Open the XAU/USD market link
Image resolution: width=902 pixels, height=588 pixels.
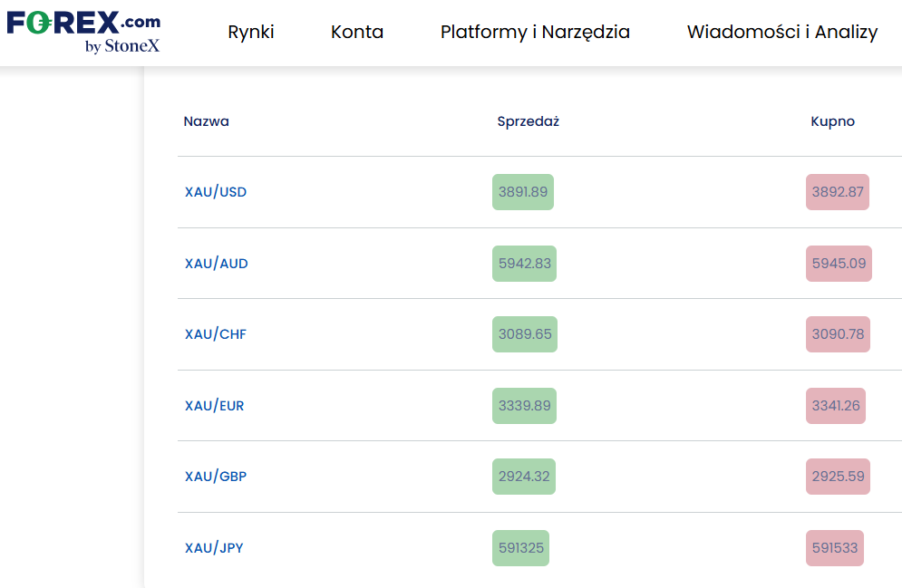pyautogui.click(x=216, y=192)
